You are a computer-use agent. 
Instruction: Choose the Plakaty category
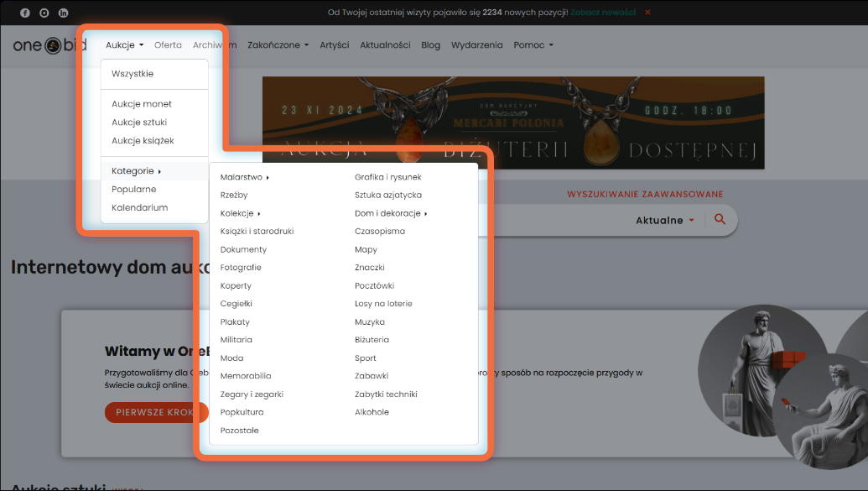(x=235, y=322)
